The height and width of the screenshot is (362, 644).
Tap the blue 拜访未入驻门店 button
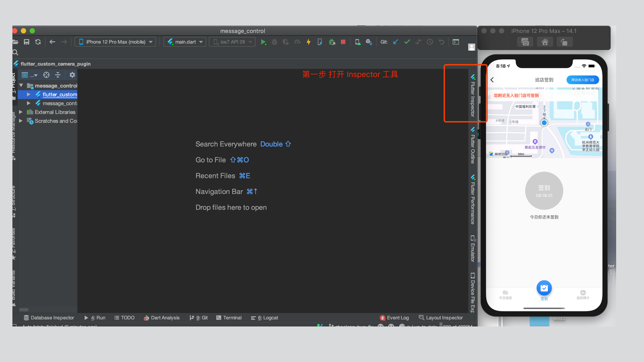(583, 80)
